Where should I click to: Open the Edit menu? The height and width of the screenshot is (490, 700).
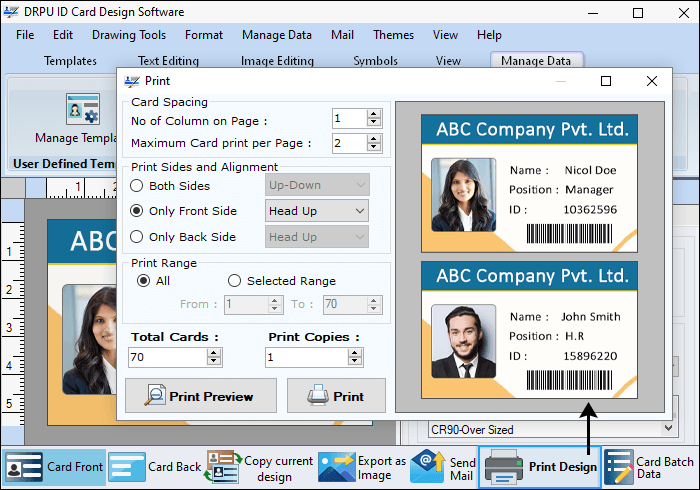[x=62, y=35]
